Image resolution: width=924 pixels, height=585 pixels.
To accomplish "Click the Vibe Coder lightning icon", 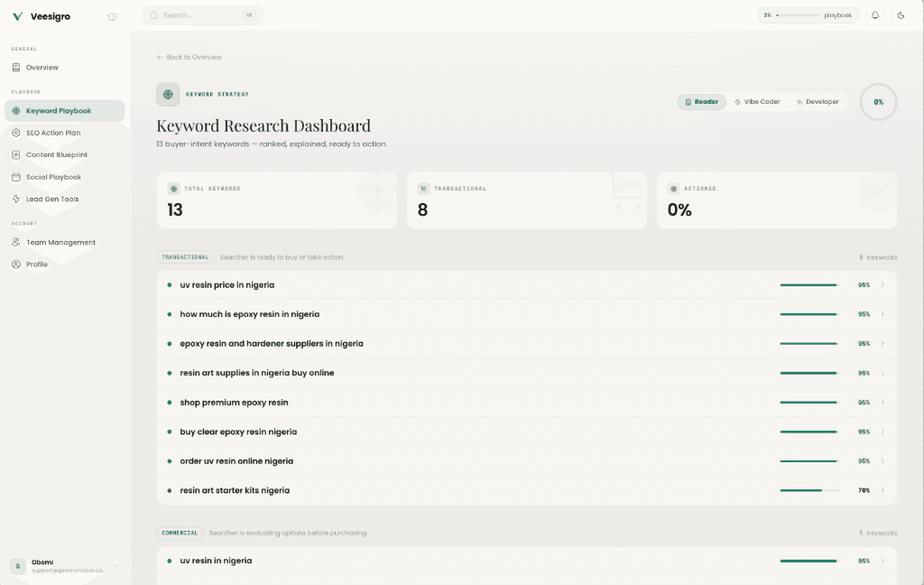I will tap(737, 102).
